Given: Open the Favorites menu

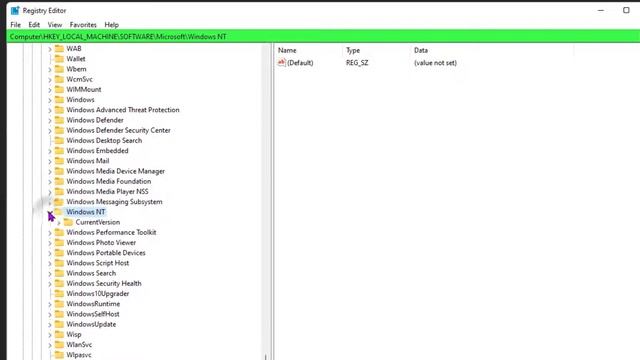Looking at the screenshot, I should pyautogui.click(x=83, y=25).
